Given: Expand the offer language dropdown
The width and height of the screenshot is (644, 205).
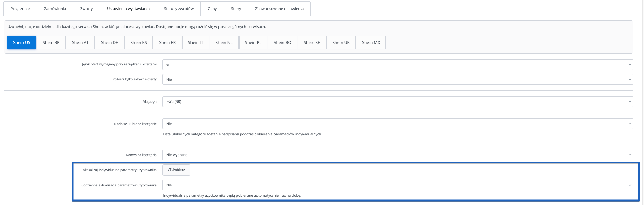Looking at the screenshot, I should click(x=397, y=64).
